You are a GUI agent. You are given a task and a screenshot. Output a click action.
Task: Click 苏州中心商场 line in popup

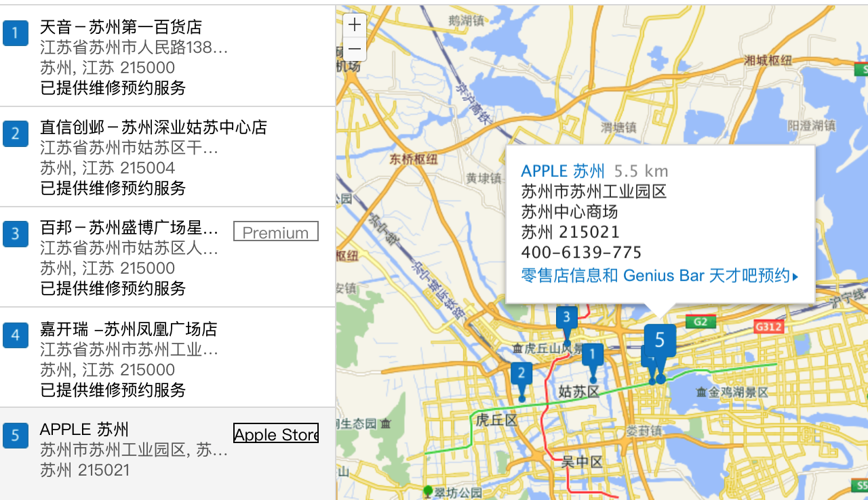tap(570, 212)
